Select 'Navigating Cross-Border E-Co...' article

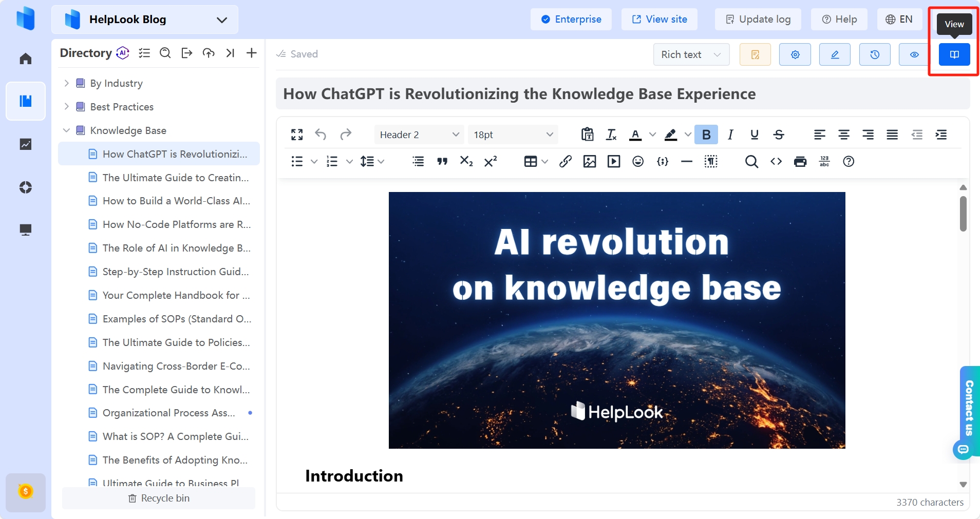[176, 366]
